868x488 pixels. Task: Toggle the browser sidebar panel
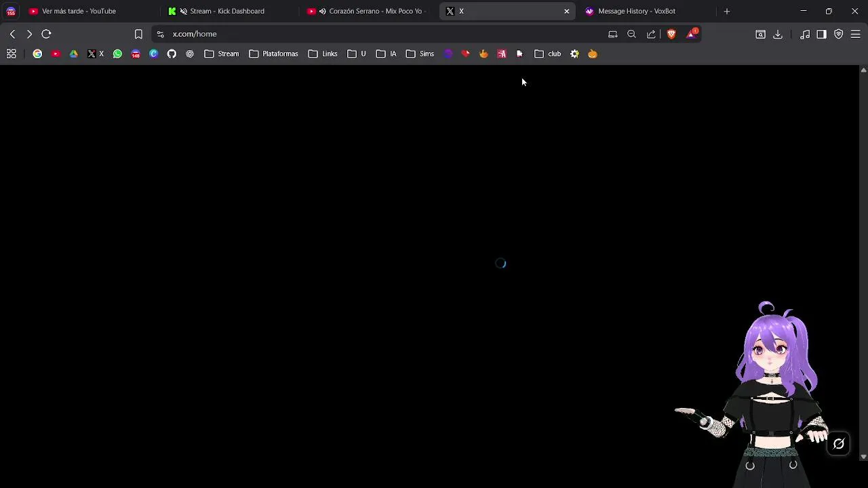point(821,34)
